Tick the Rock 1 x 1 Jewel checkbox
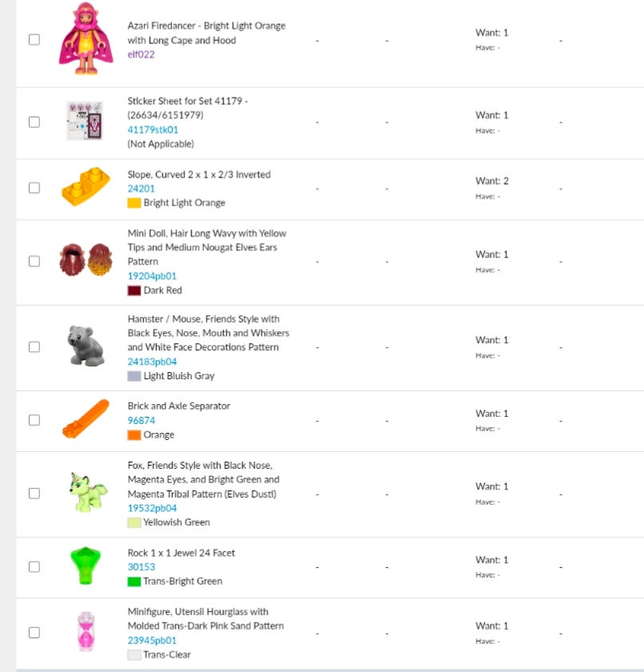 pyautogui.click(x=34, y=566)
